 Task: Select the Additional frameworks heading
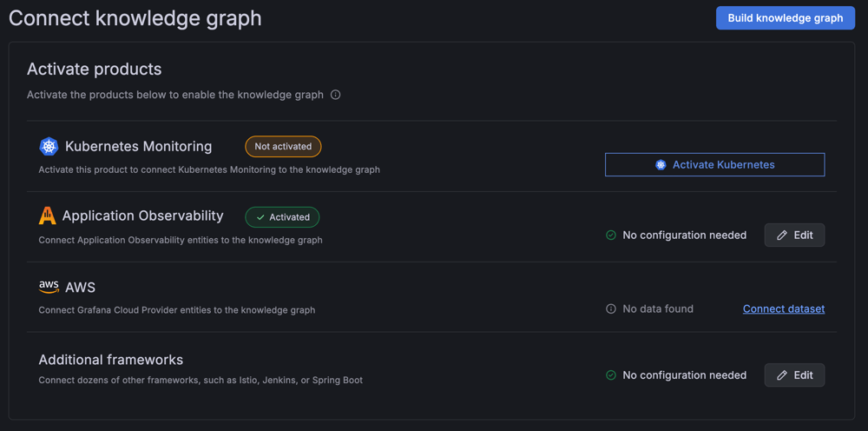coord(111,360)
